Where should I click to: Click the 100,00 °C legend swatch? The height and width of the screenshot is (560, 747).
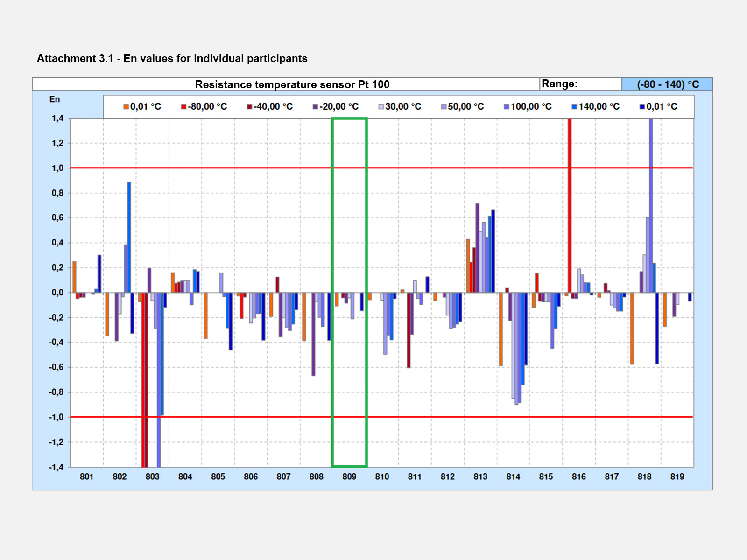pos(507,107)
